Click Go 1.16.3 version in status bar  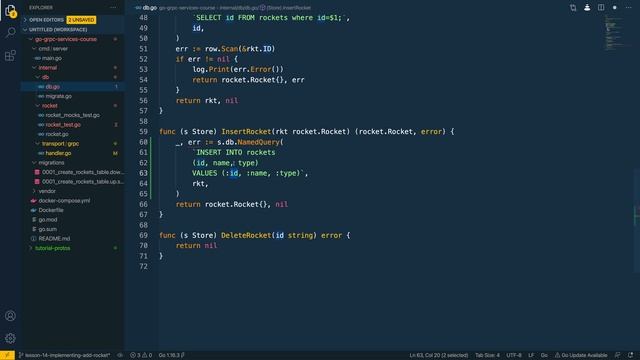point(172,355)
